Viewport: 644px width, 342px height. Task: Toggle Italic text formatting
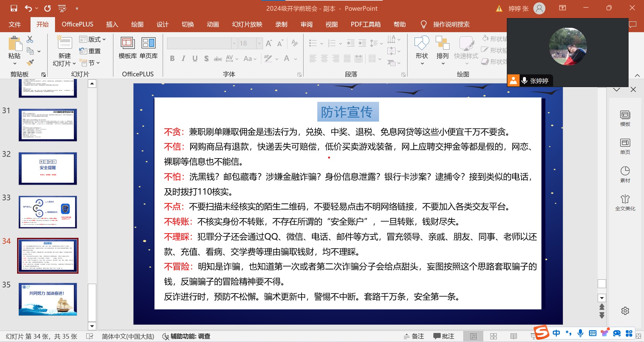[x=183, y=59]
